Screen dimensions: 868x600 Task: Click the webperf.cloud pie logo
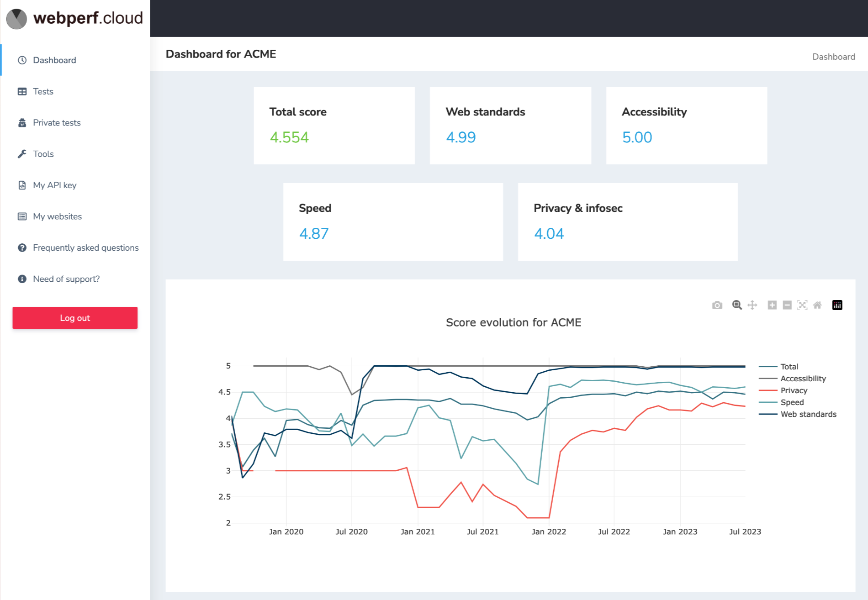[x=16, y=18]
